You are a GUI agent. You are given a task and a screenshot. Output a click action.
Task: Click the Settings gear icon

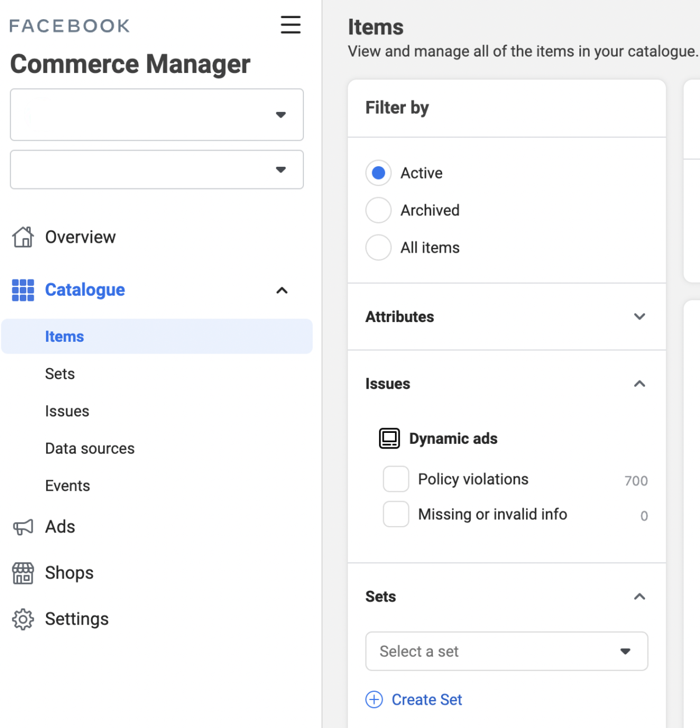point(23,619)
